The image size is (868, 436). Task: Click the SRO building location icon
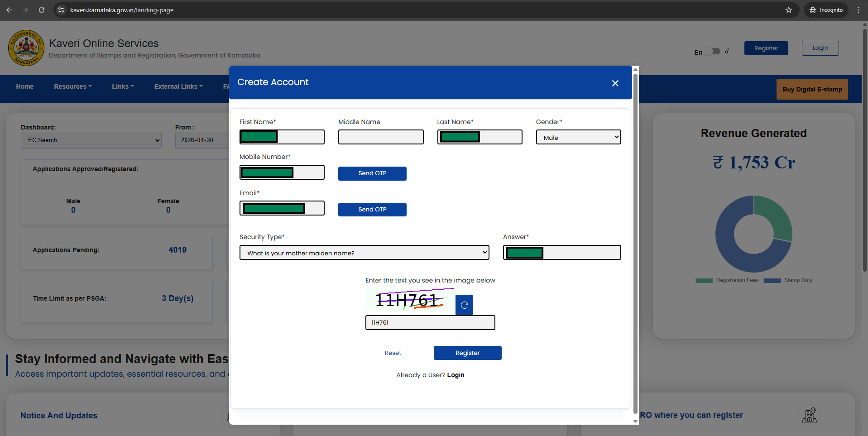(810, 415)
